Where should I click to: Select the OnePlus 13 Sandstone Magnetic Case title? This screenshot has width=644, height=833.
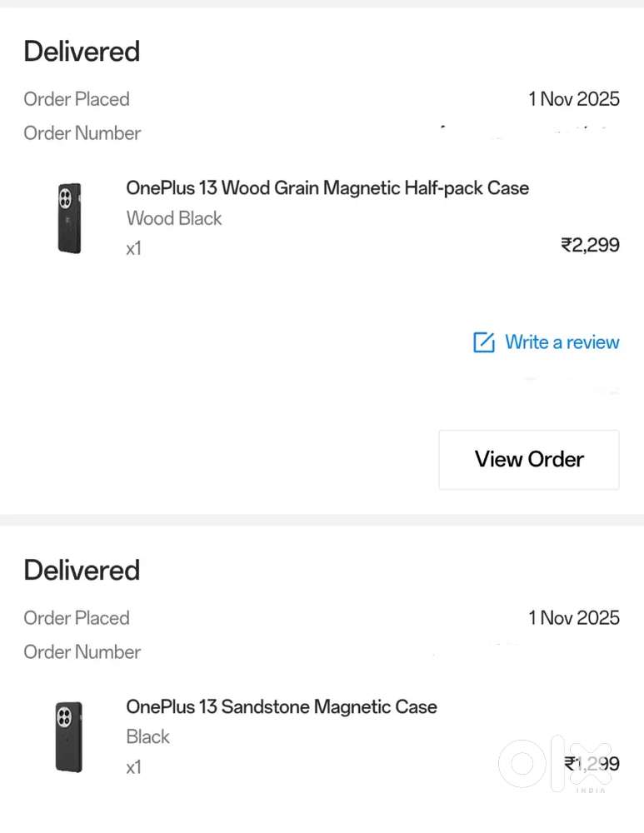(282, 706)
